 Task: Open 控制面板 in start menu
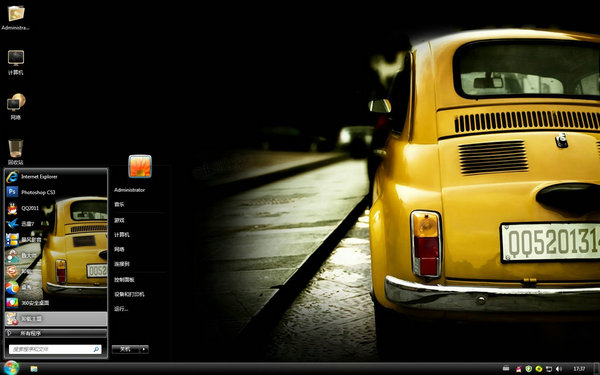[x=124, y=280]
